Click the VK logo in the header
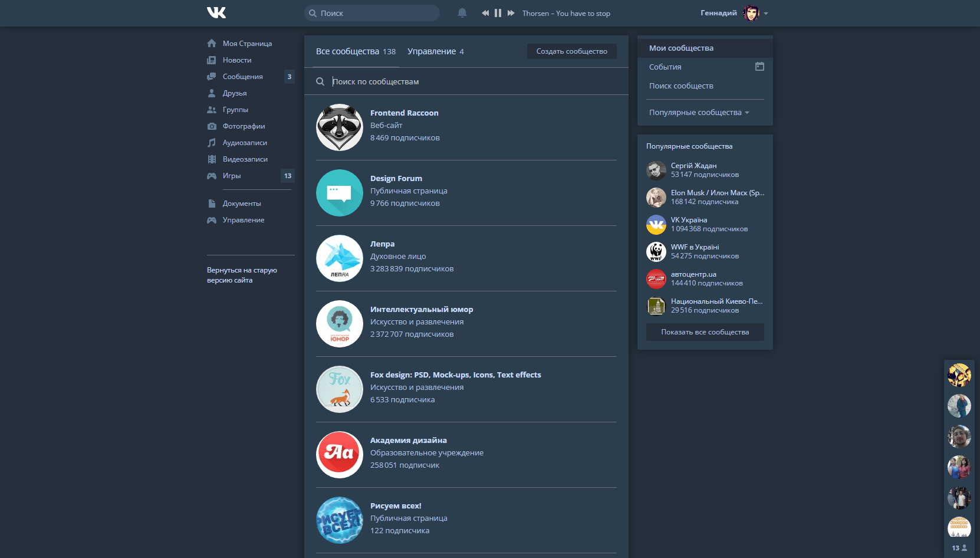The height and width of the screenshot is (558, 980). pos(216,12)
